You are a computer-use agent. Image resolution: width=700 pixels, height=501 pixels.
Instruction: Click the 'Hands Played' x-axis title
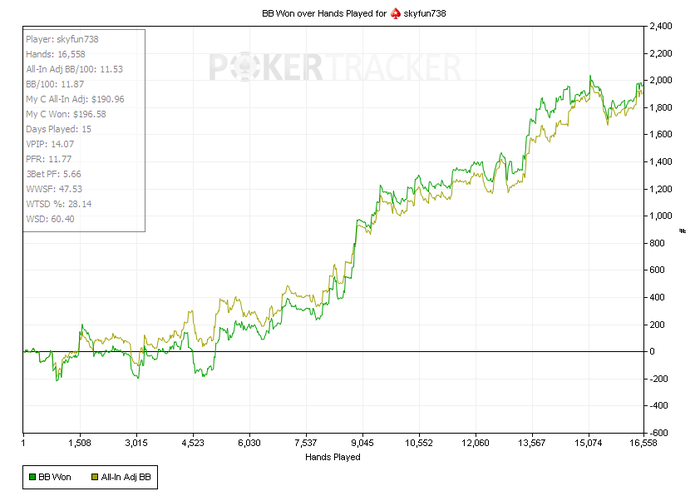pyautogui.click(x=333, y=457)
